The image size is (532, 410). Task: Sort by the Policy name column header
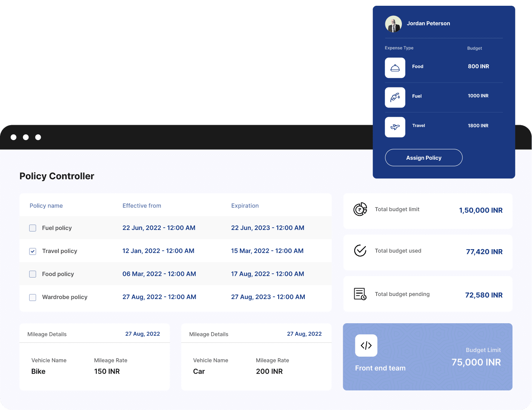(x=46, y=205)
